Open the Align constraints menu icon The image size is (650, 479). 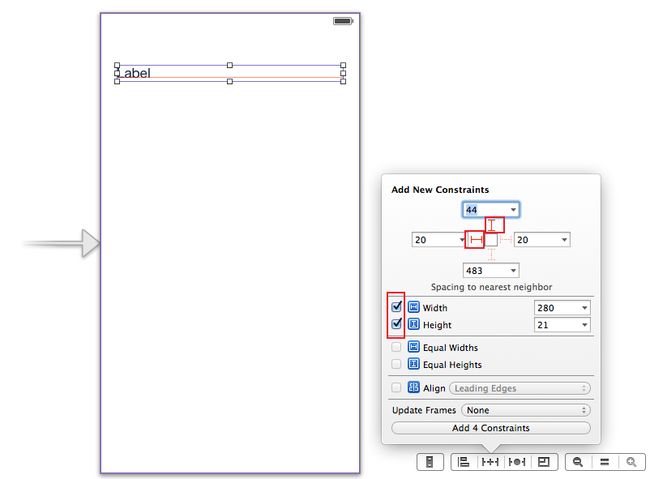click(x=463, y=462)
